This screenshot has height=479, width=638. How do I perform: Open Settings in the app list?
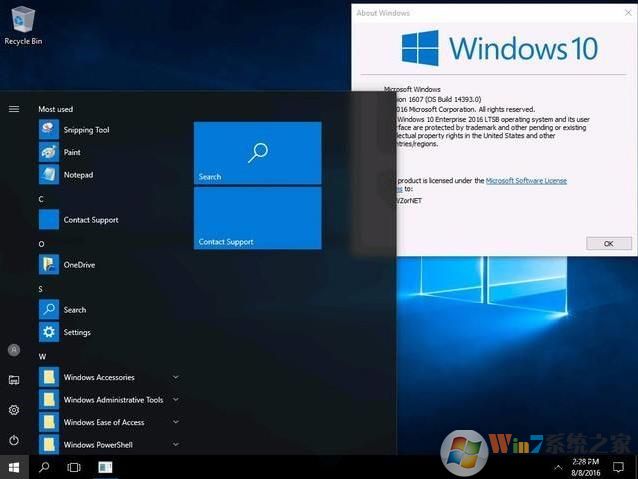pyautogui.click(x=77, y=332)
